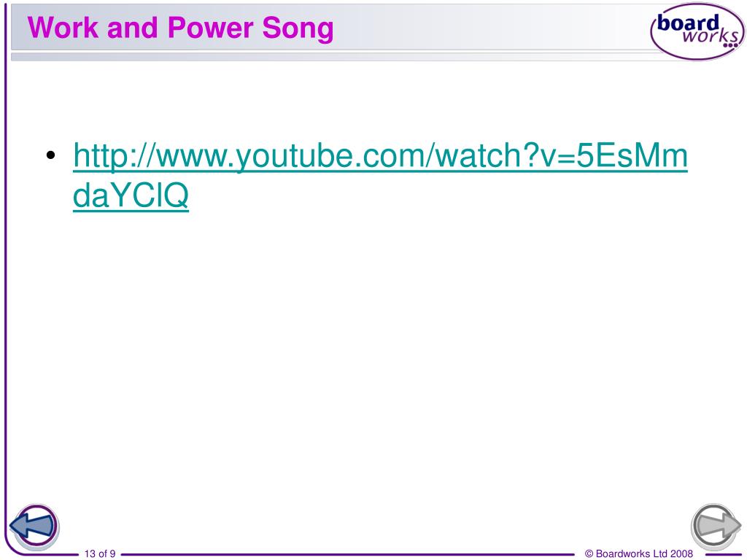
Task: Click the purple horizontal footer line
Action: (348, 554)
